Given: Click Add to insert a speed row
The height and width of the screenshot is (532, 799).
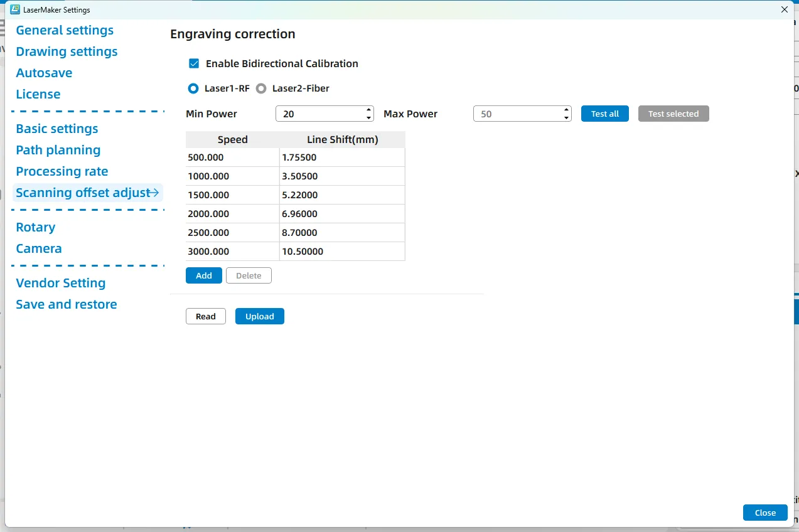Looking at the screenshot, I should pyautogui.click(x=203, y=275).
